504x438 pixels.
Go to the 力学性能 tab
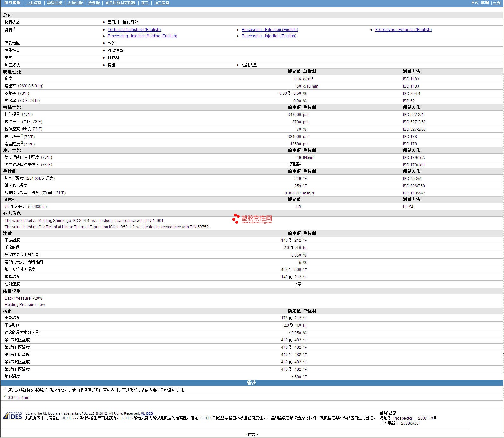point(75,3)
